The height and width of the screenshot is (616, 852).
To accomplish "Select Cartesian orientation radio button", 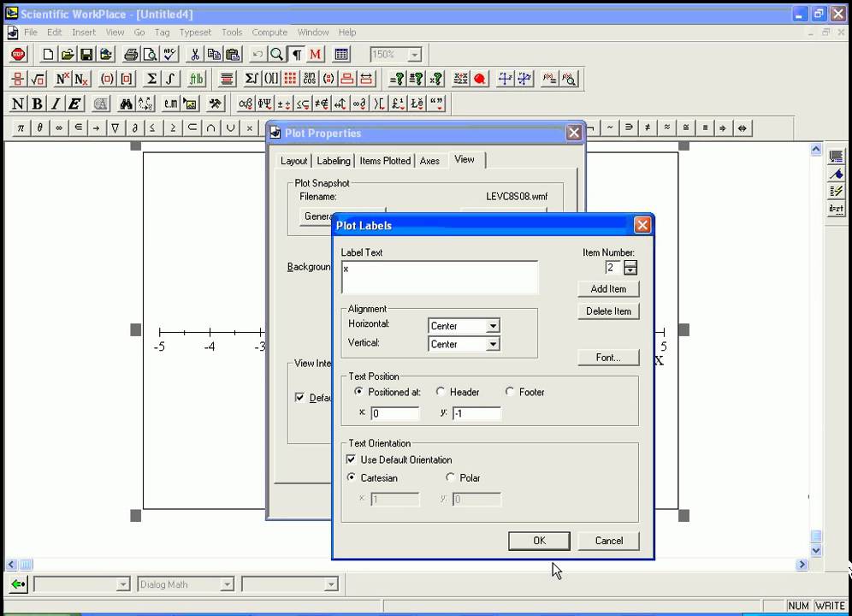I will coord(352,477).
